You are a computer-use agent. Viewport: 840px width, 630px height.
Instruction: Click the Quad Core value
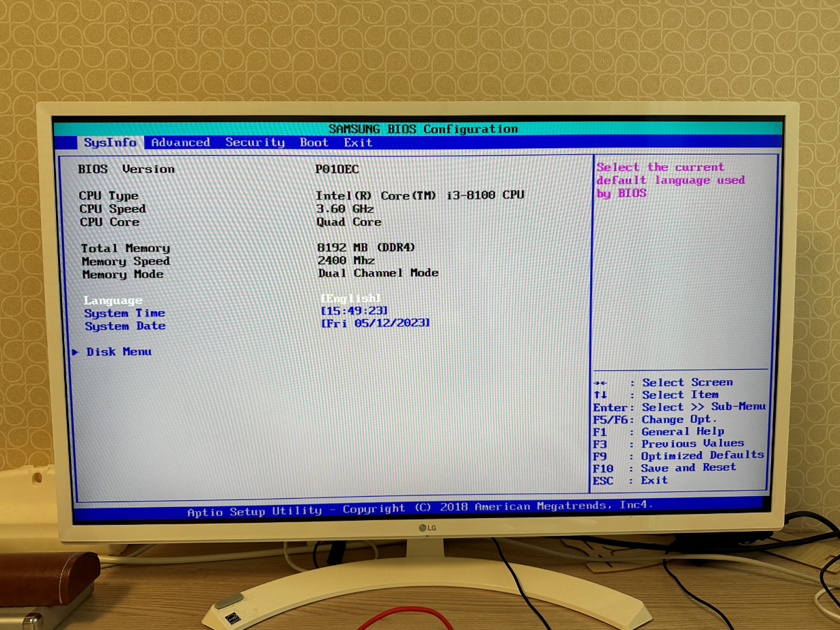[349, 222]
